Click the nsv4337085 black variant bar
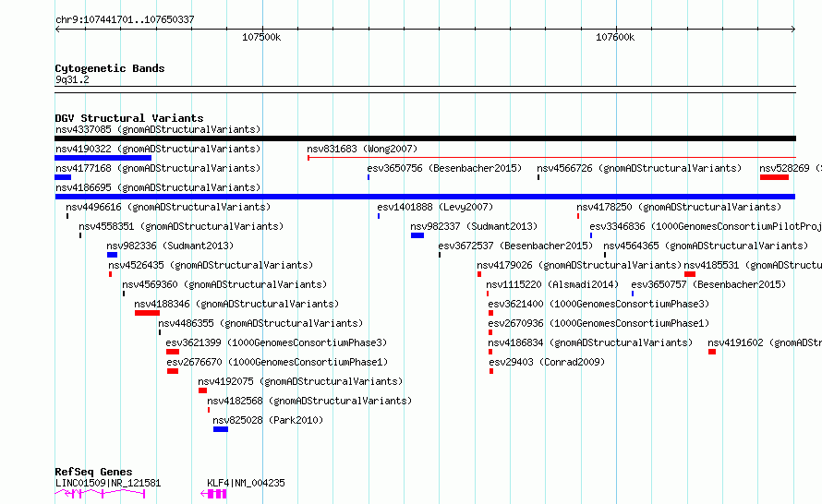Image resolution: width=822 pixels, height=504 pixels. point(425,138)
